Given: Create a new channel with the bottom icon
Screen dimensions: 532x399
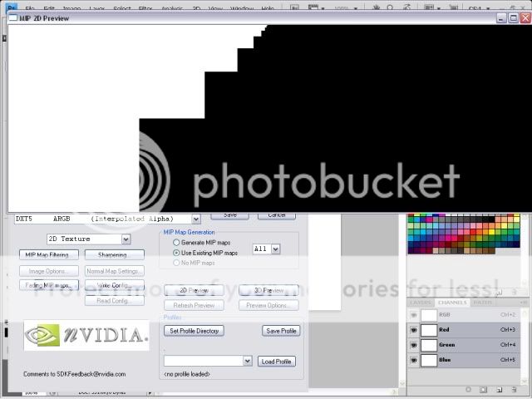Looking at the screenshot, I should point(499,390).
